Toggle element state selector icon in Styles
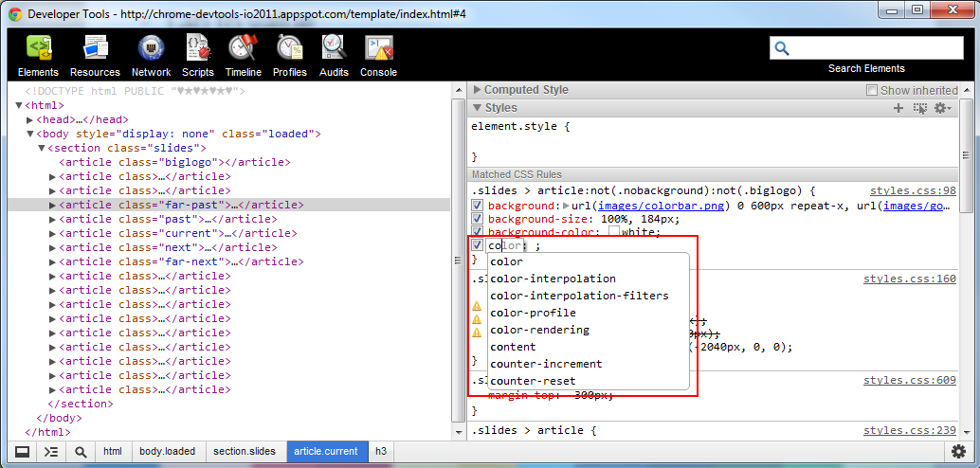This screenshot has height=468, width=980. pyautogui.click(x=919, y=108)
